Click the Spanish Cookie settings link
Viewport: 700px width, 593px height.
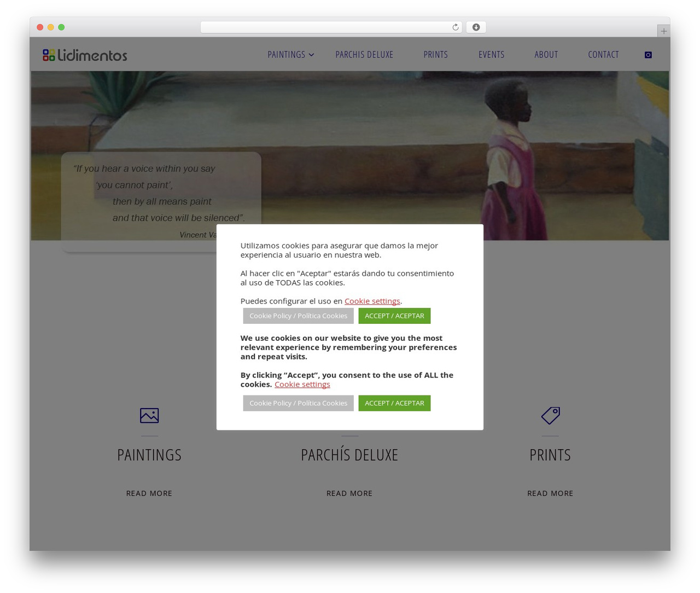[372, 301]
